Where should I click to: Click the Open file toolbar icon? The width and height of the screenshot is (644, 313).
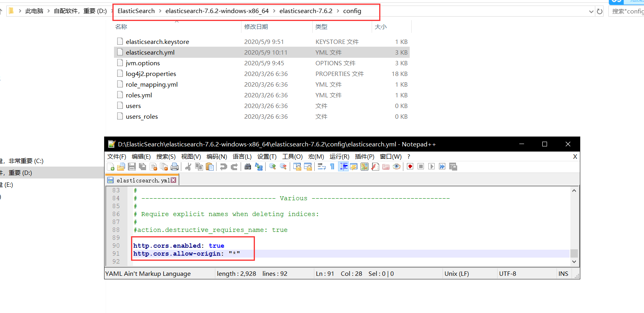coord(121,167)
